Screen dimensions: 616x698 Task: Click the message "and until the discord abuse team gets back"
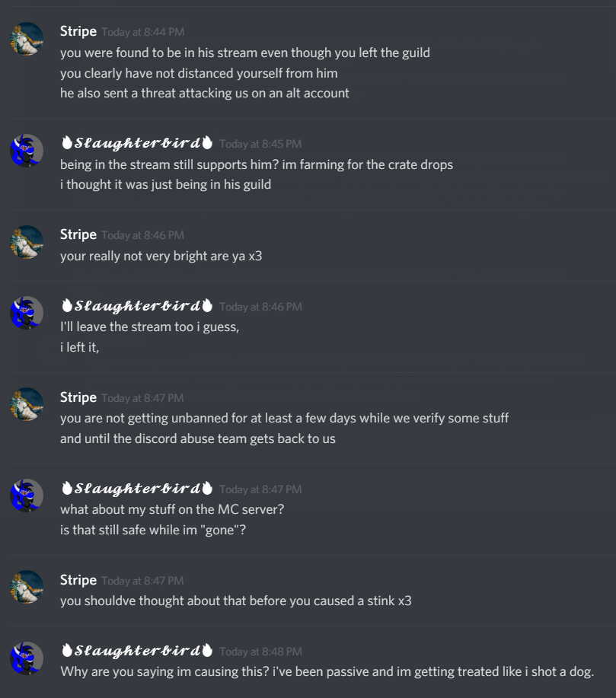(198, 438)
